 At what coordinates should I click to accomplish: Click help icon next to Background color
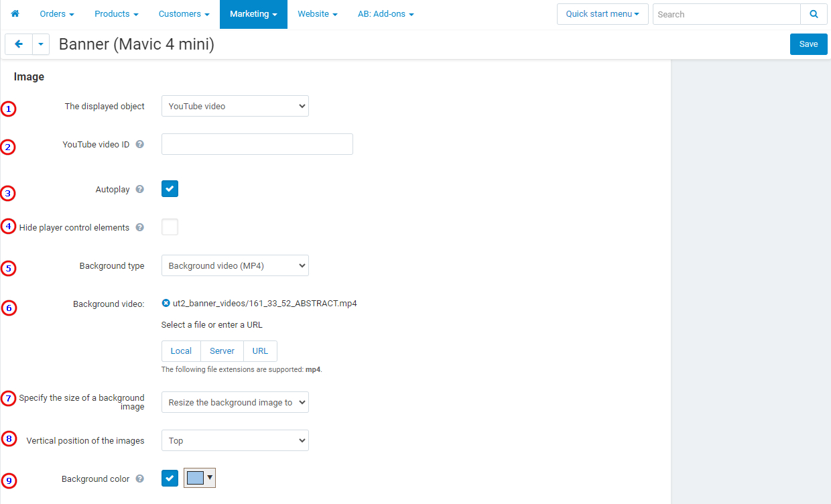click(x=140, y=479)
